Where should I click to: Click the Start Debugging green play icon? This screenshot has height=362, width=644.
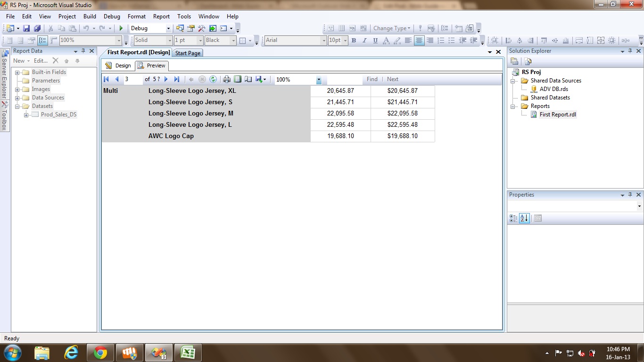pos(121,28)
